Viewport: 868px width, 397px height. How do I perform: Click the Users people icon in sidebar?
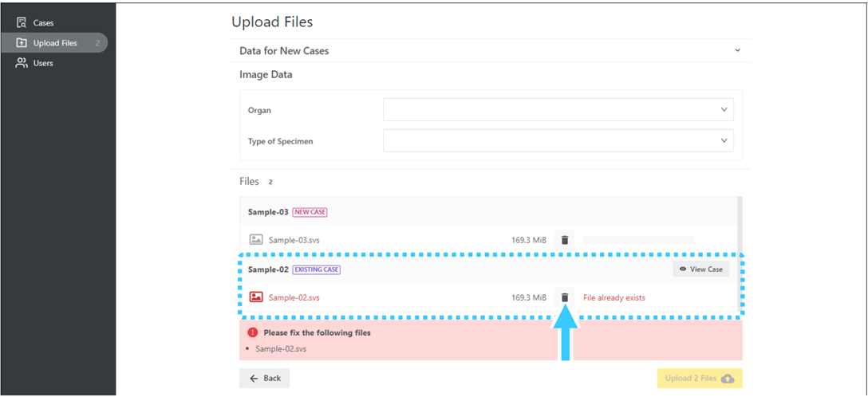pos(22,63)
